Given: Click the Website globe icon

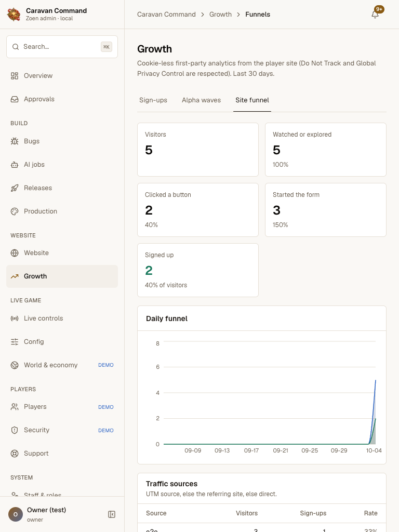Looking at the screenshot, I should tap(15, 253).
